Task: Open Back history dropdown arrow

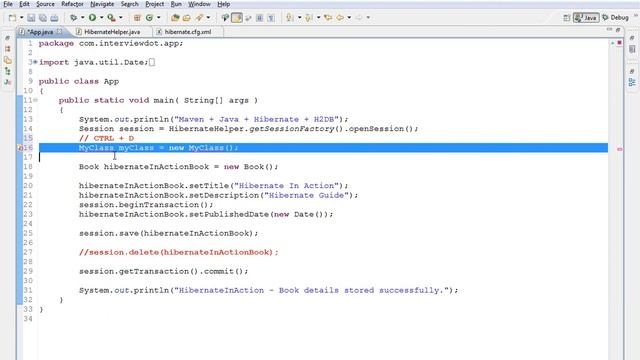Action: (x=349, y=18)
